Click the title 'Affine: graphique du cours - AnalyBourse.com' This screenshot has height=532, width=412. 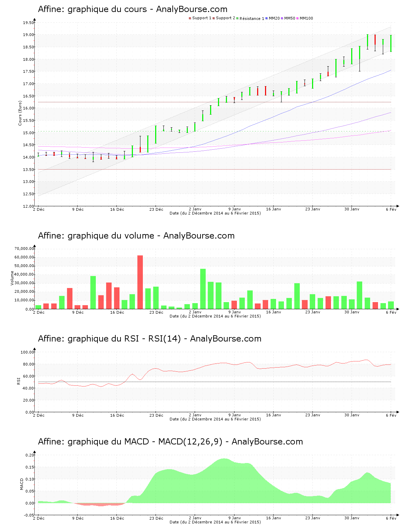click(133, 9)
